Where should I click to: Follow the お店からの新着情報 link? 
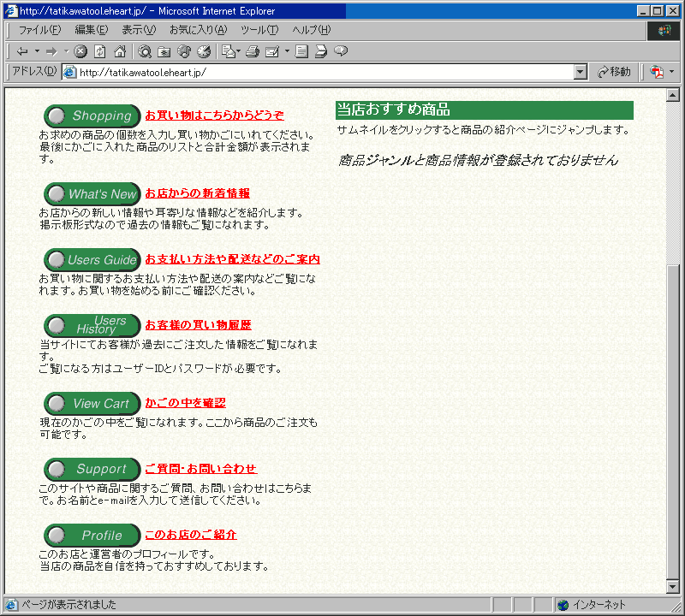pyautogui.click(x=198, y=193)
